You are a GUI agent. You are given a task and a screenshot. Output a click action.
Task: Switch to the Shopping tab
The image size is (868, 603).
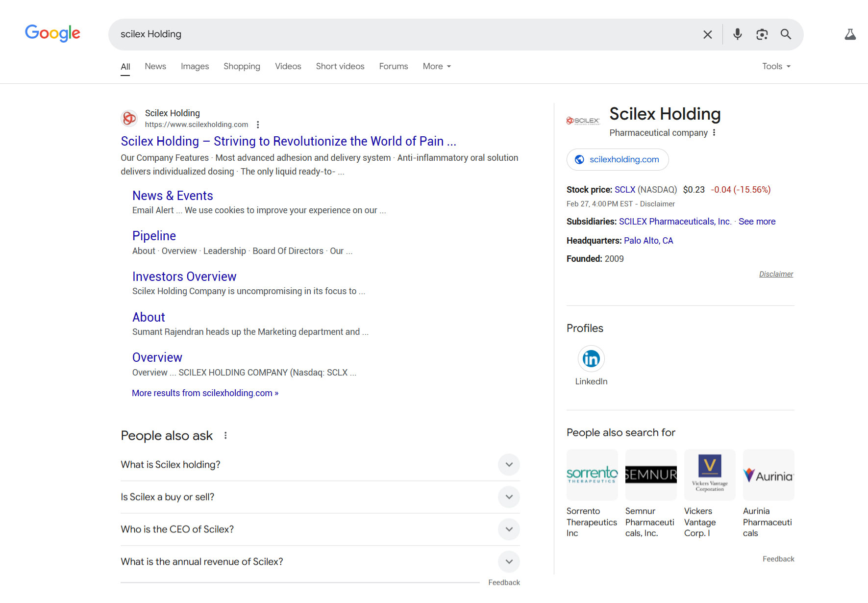(242, 66)
